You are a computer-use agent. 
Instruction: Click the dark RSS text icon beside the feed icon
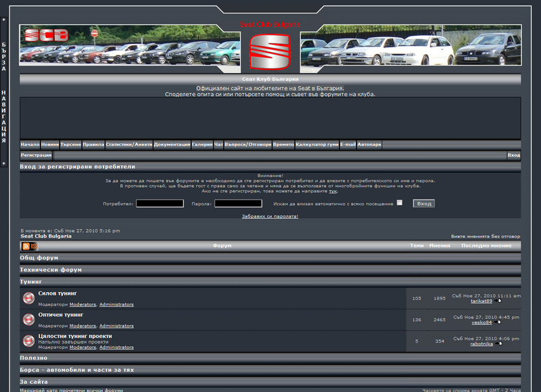tap(33, 246)
